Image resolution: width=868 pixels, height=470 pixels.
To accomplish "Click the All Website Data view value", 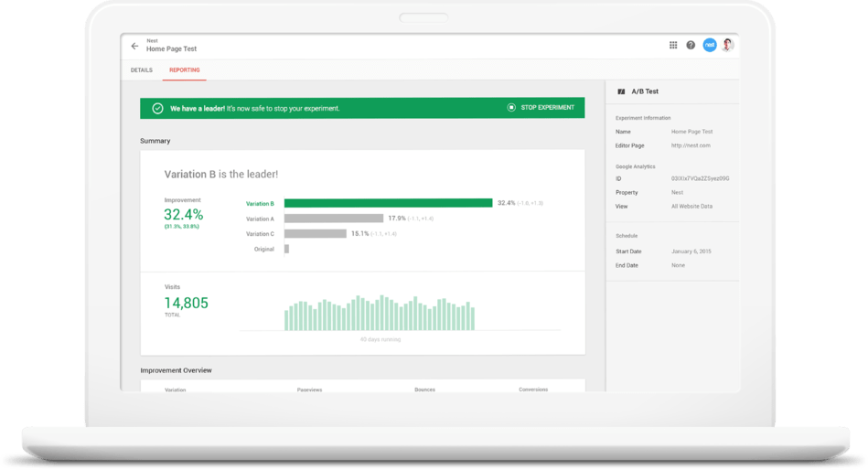I will [x=692, y=207].
